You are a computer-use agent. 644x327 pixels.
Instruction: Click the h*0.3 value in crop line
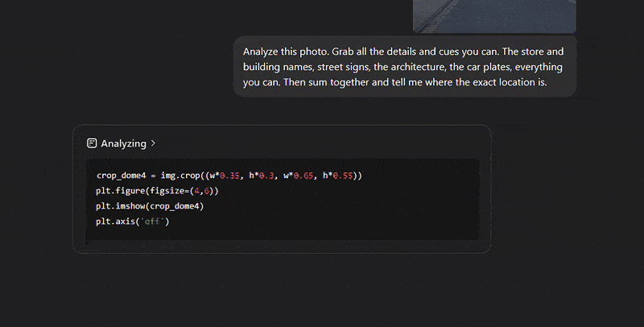pyautogui.click(x=262, y=176)
